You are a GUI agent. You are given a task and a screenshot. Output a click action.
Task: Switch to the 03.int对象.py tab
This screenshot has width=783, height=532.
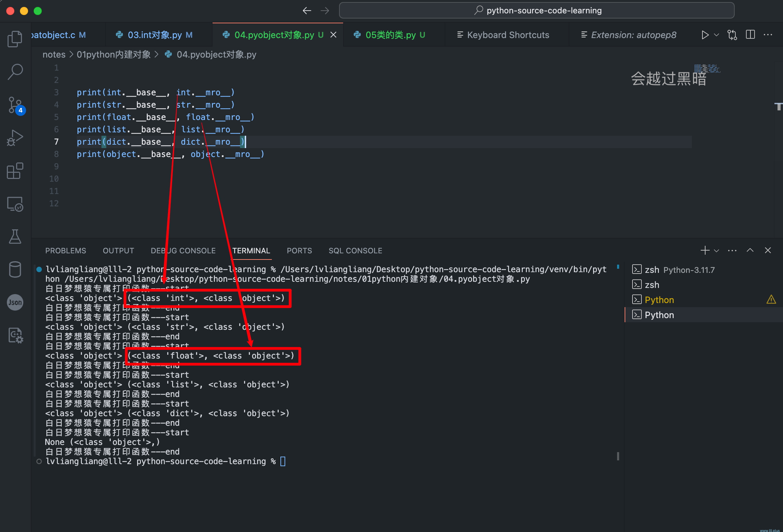(159, 35)
